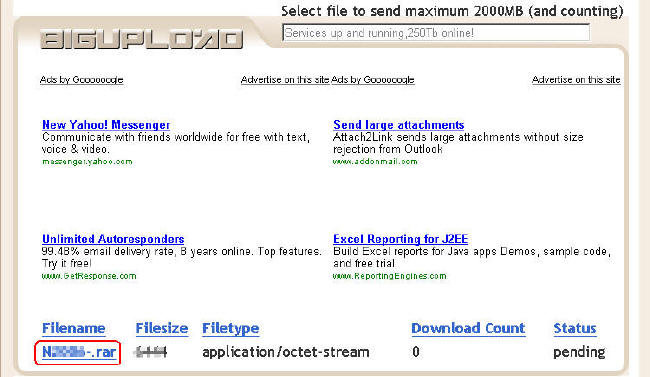Viewport: 650px width, 377px height.
Task: Select the blurred filesize value
Action: click(150, 352)
